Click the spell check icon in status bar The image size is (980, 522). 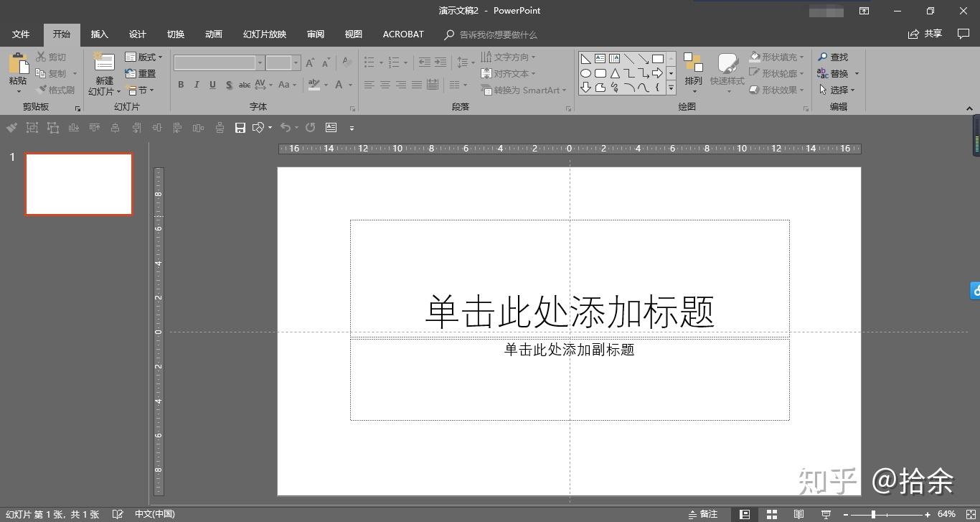pos(118,514)
